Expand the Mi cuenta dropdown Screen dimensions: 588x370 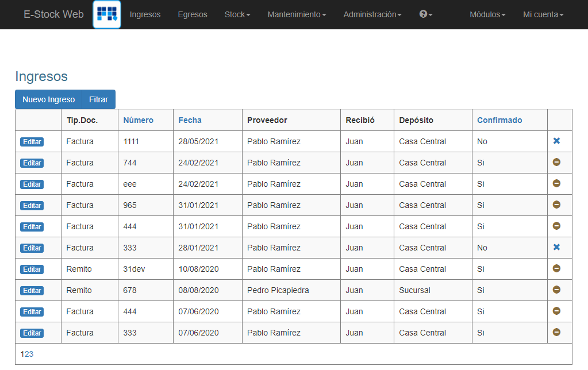[543, 14]
